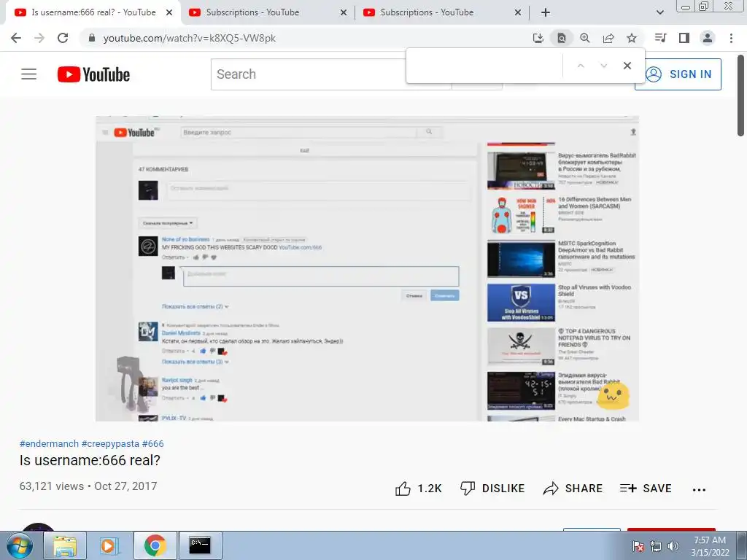Click the video player area
This screenshot has width=747, height=560.
coord(367,268)
